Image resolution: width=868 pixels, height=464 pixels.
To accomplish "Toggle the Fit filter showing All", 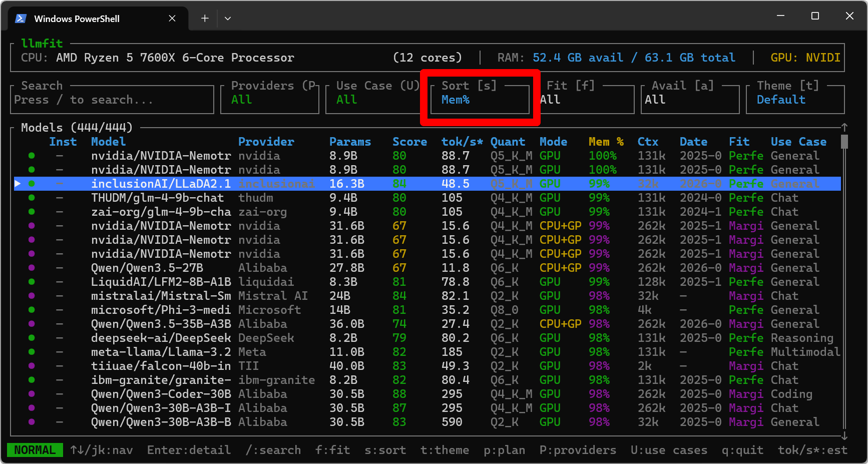I will pos(585,100).
